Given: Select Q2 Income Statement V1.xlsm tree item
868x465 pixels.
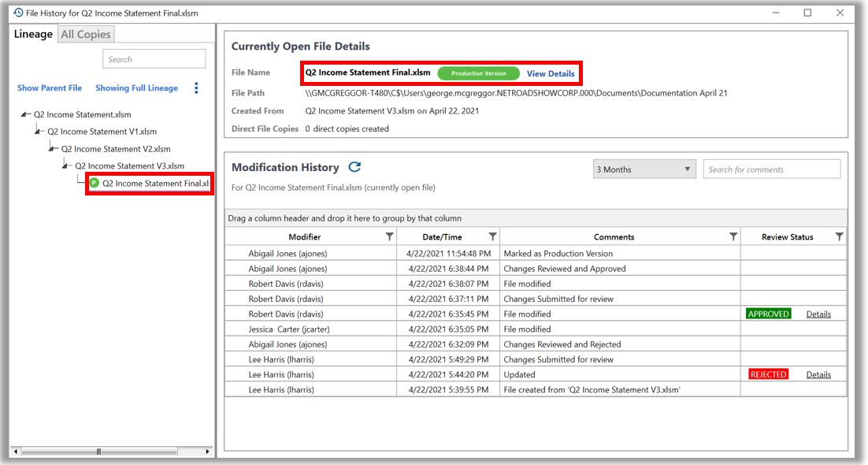Looking at the screenshot, I should [102, 132].
